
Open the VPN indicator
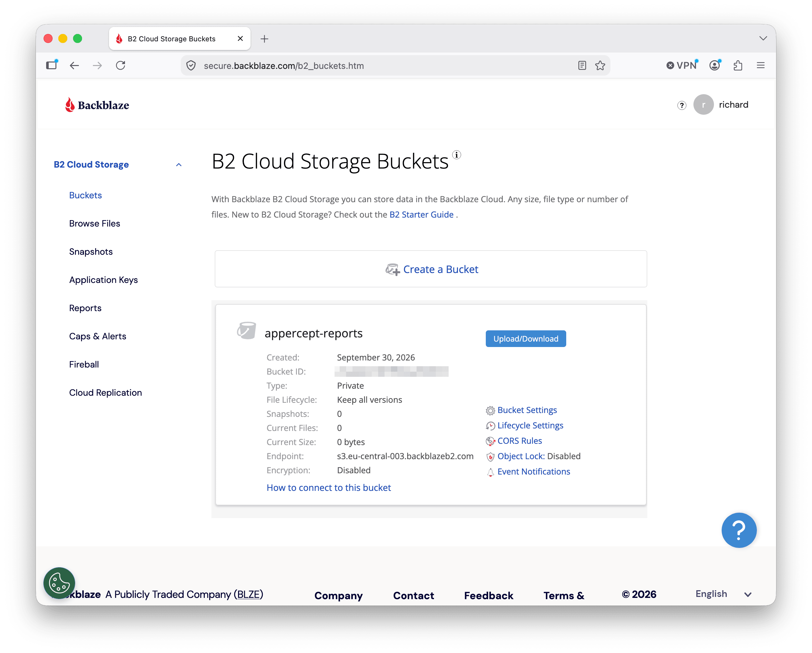click(x=682, y=66)
